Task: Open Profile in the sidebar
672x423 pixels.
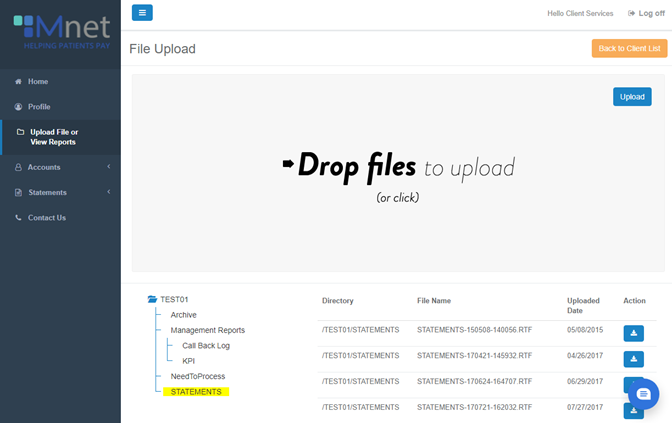Action: [38, 106]
